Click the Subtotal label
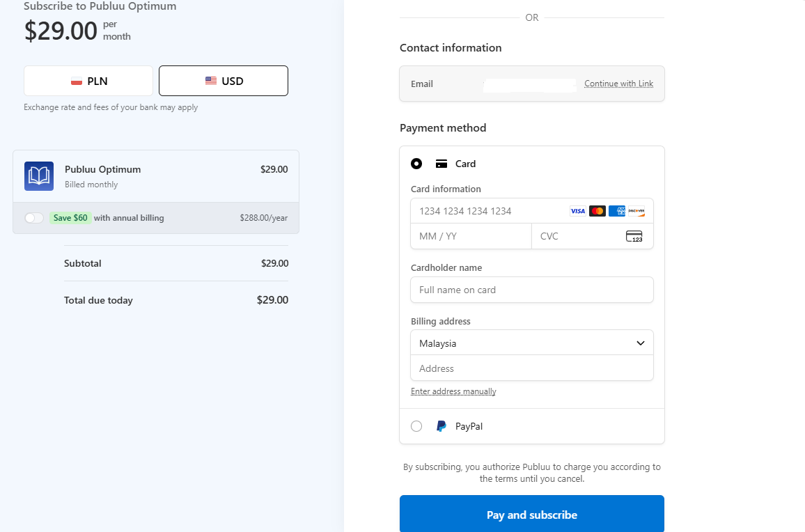 (83, 263)
